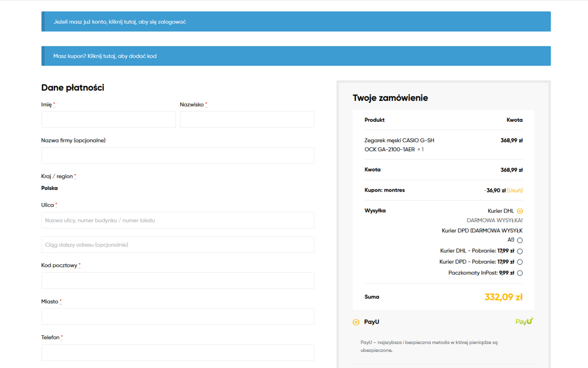Click the discount value '-36,90 zł'
The width and height of the screenshot is (588, 368).
(x=494, y=190)
